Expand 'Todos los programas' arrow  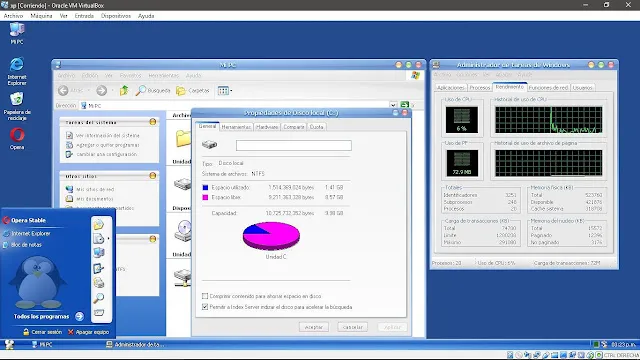pos(80,316)
